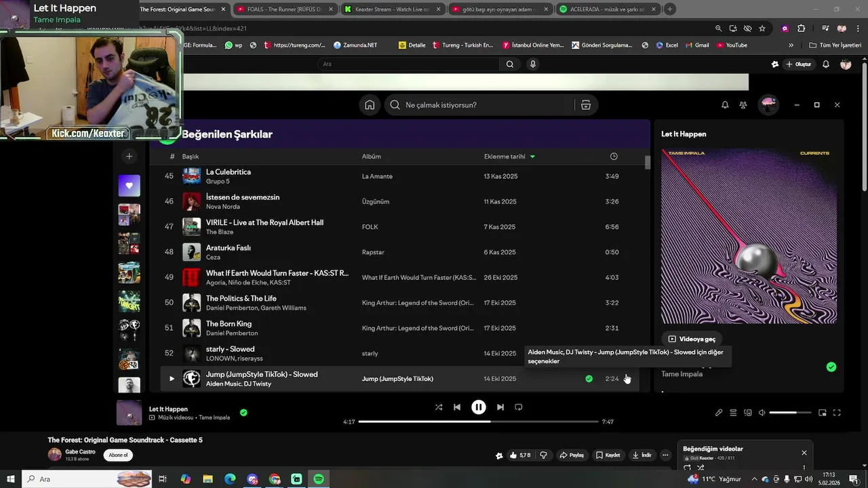Sort by Başlık column header
Image resolution: width=868 pixels, height=488 pixels.
[x=191, y=157]
